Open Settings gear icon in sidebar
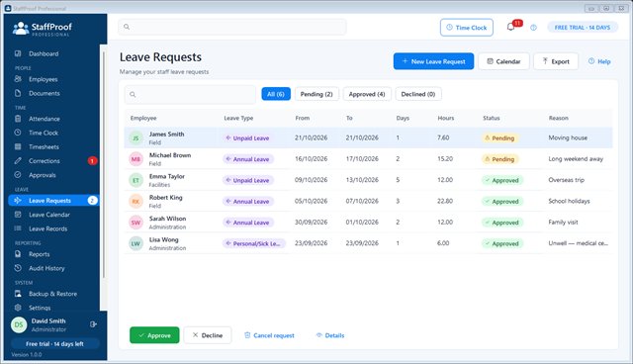Screen dimensions: 633x364 tap(18, 308)
